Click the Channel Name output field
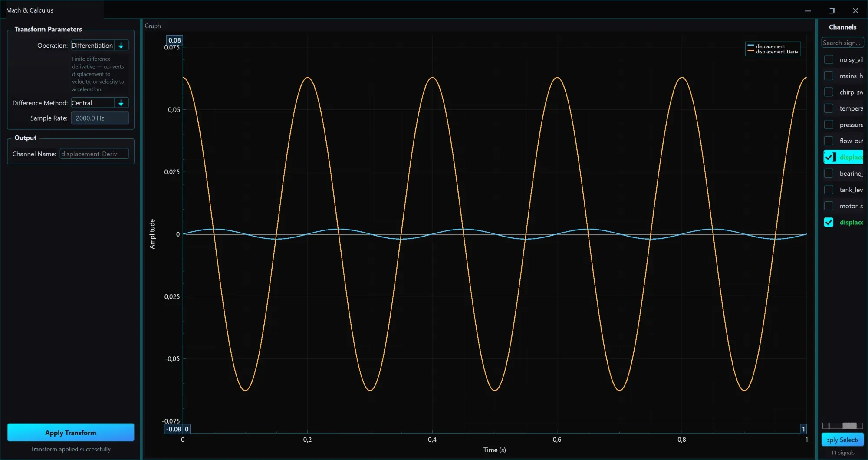Image resolution: width=868 pixels, height=460 pixels. click(x=94, y=154)
